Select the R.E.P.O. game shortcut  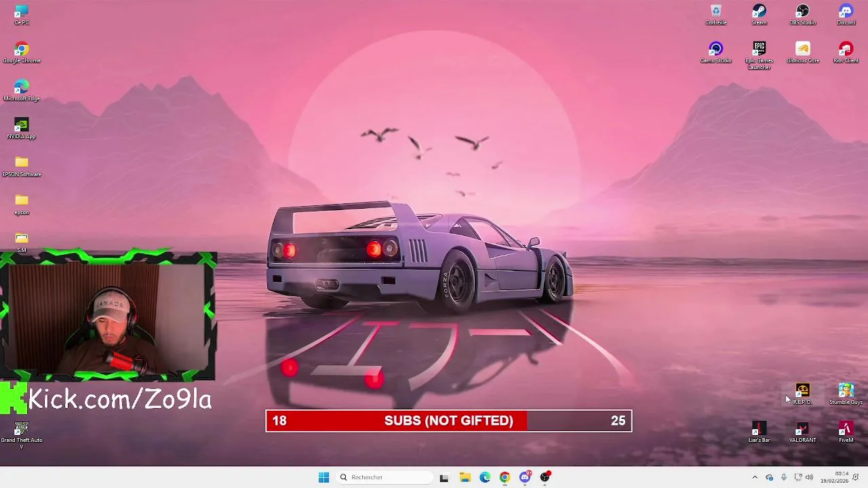[803, 394]
